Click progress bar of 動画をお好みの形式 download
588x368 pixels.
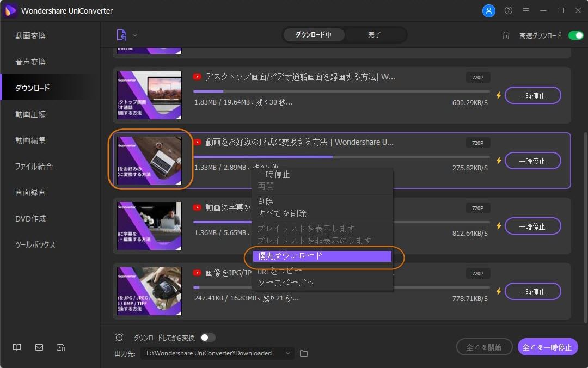[x=341, y=156]
